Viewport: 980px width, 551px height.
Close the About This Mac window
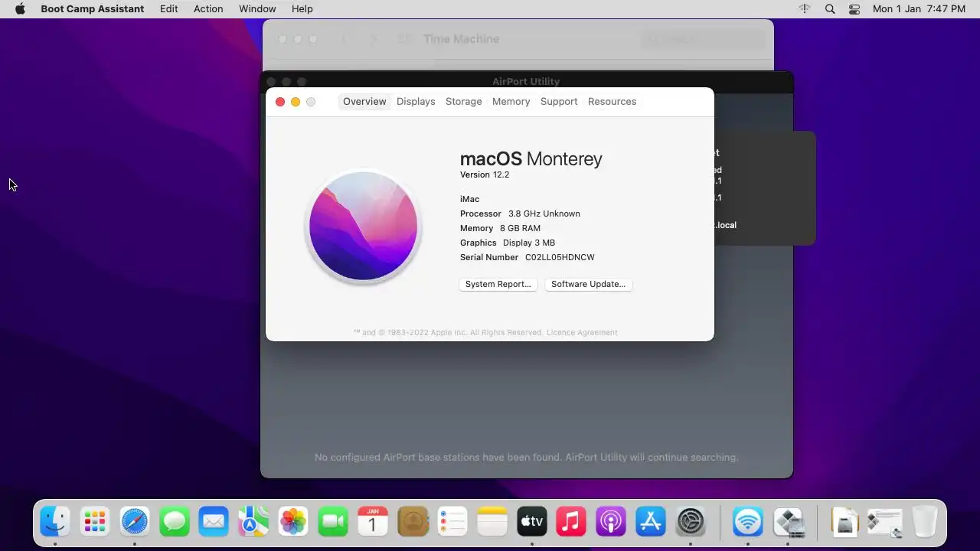click(x=280, y=102)
